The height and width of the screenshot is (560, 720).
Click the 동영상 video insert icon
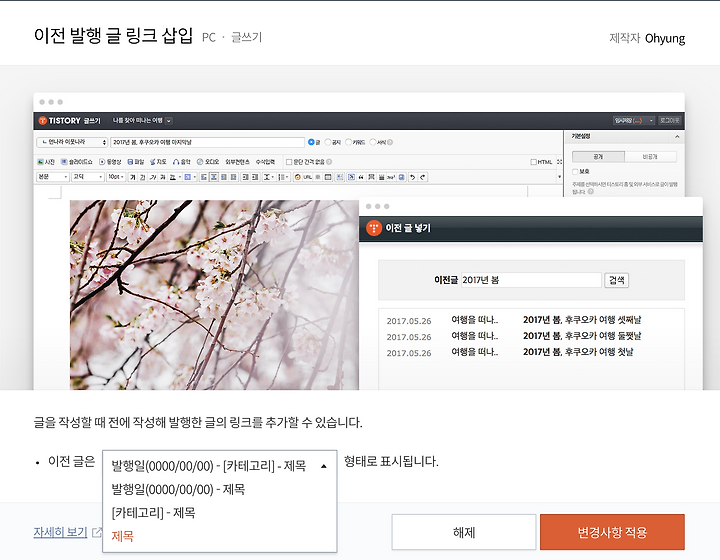click(102, 162)
